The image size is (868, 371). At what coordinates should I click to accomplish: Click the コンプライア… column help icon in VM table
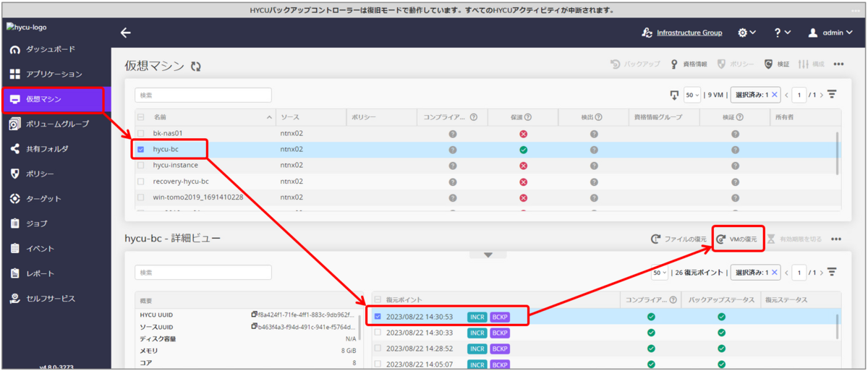pyautogui.click(x=474, y=116)
